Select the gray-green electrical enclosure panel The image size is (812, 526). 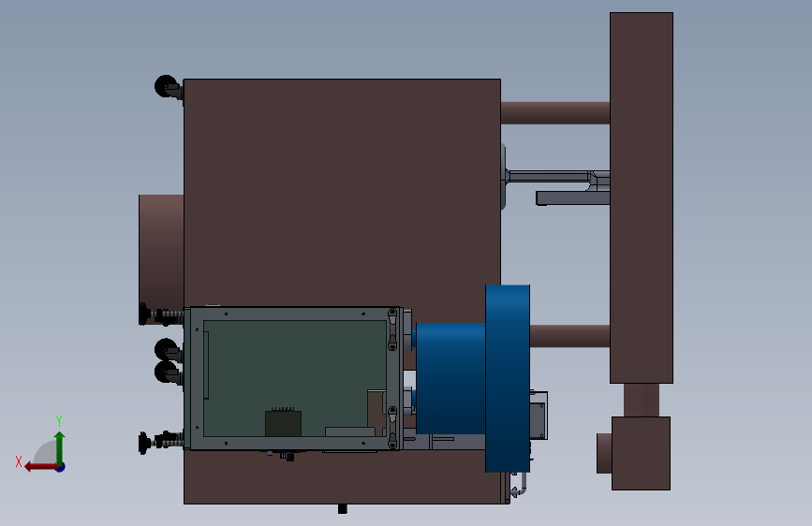tap(295, 378)
